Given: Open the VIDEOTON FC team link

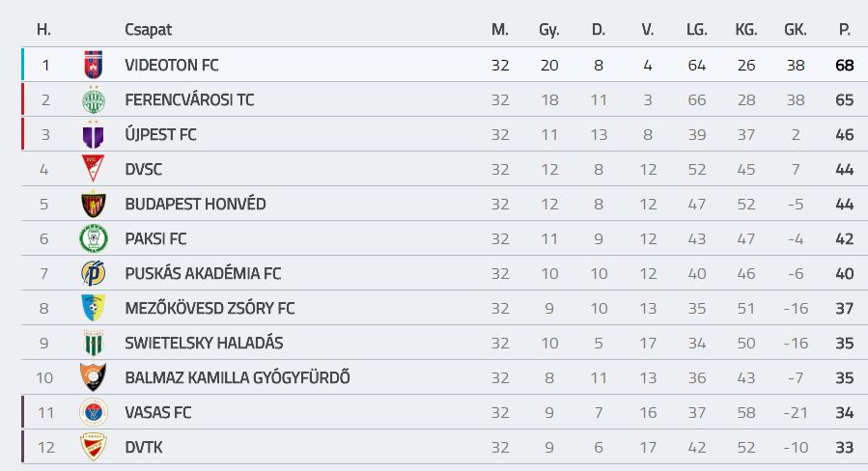Looking at the screenshot, I should (x=172, y=66).
